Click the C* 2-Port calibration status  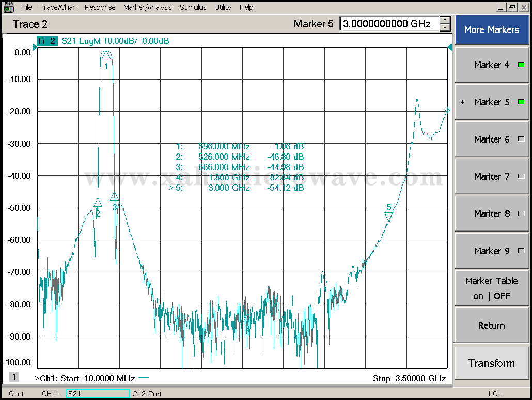click(147, 394)
